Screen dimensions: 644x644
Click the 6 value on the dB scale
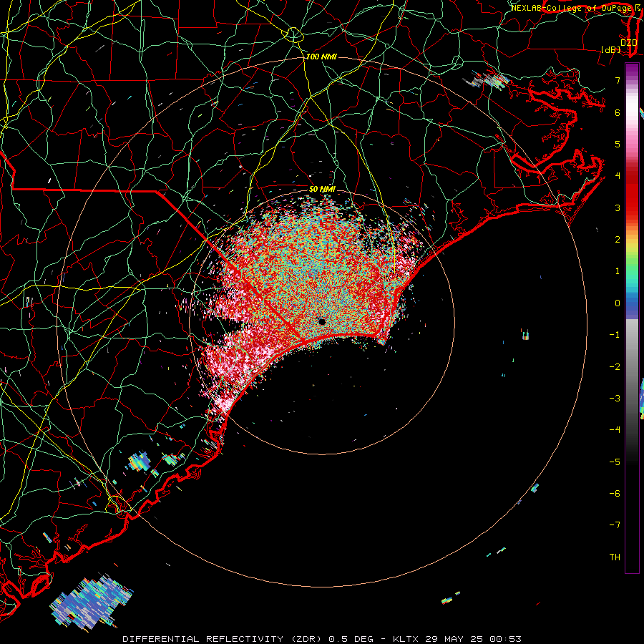pos(618,112)
